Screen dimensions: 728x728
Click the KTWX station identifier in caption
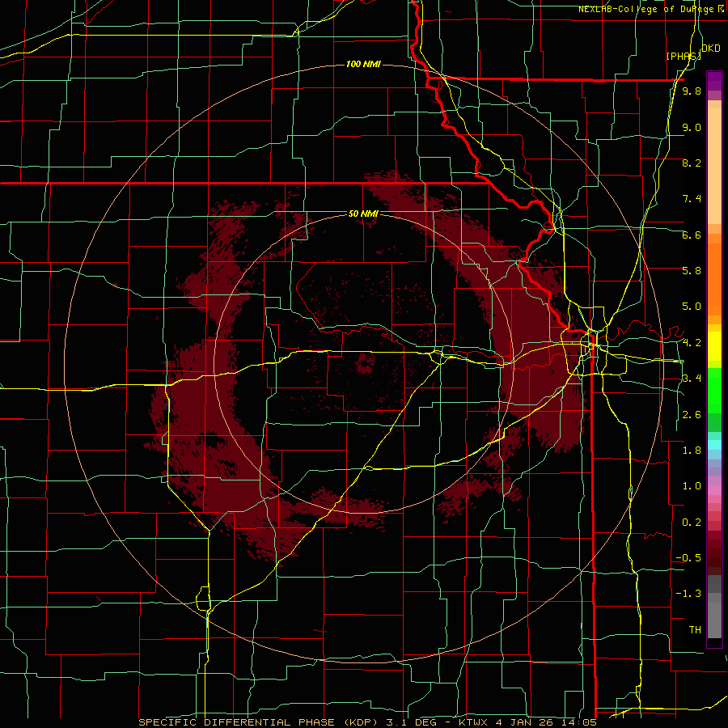tap(475, 722)
